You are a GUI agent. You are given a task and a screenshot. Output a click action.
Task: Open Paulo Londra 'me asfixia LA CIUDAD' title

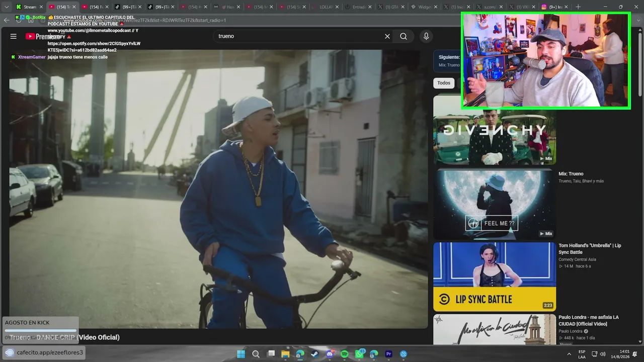click(x=589, y=320)
